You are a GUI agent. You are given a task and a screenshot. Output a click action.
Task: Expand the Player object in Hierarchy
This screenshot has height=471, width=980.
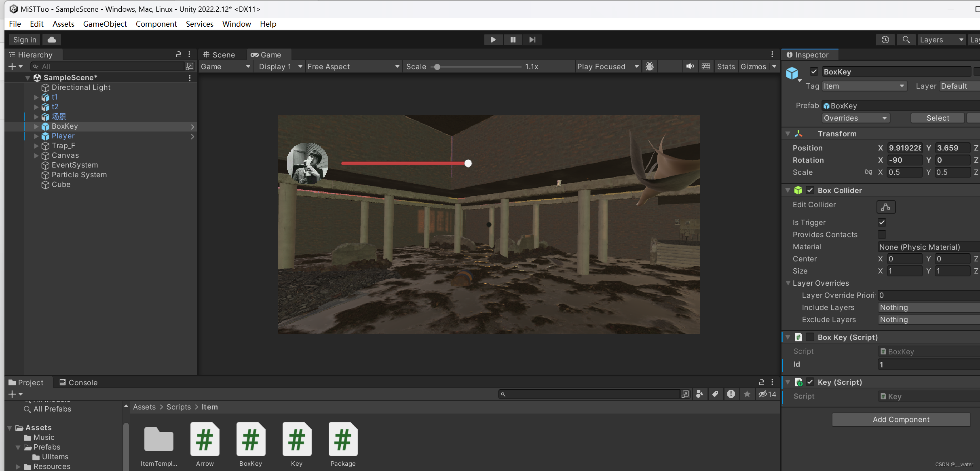click(x=36, y=136)
